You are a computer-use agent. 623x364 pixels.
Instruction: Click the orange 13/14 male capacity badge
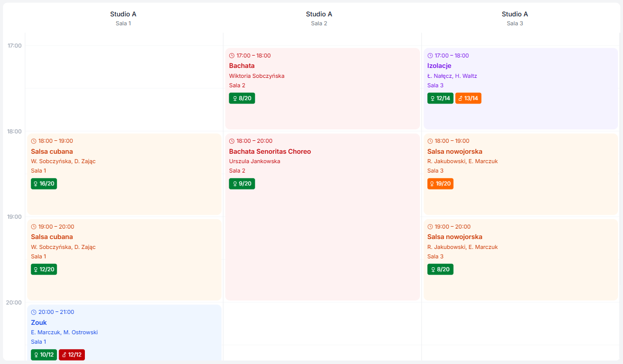(x=468, y=98)
